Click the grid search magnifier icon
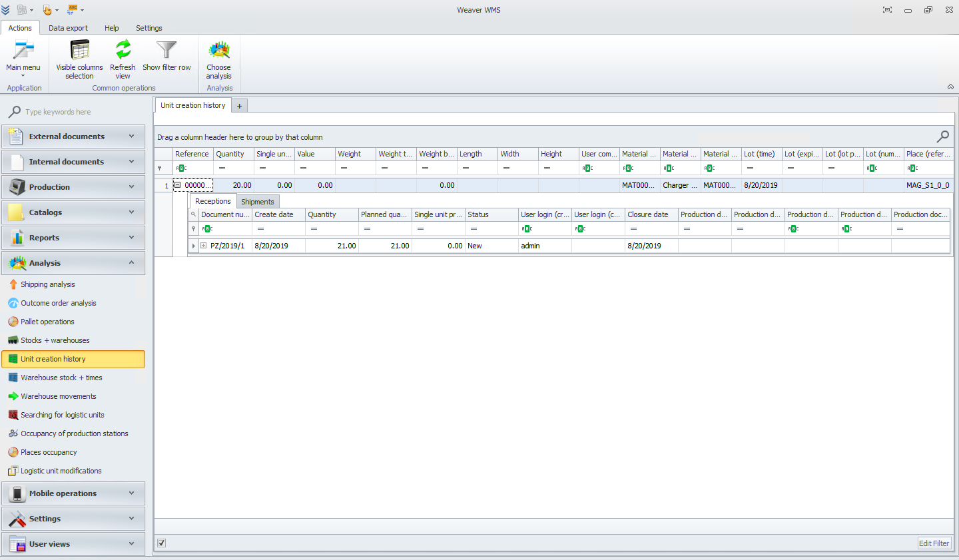Viewport: 959px width, 560px height. (943, 137)
